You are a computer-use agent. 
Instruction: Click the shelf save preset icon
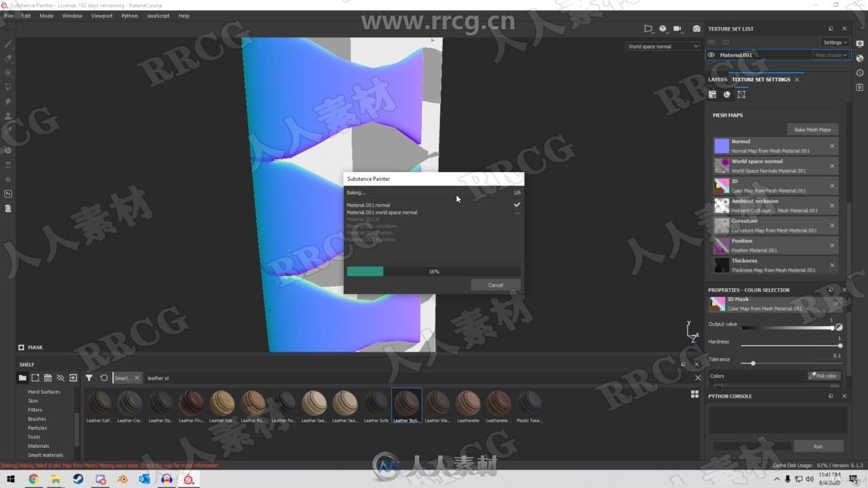(x=47, y=378)
